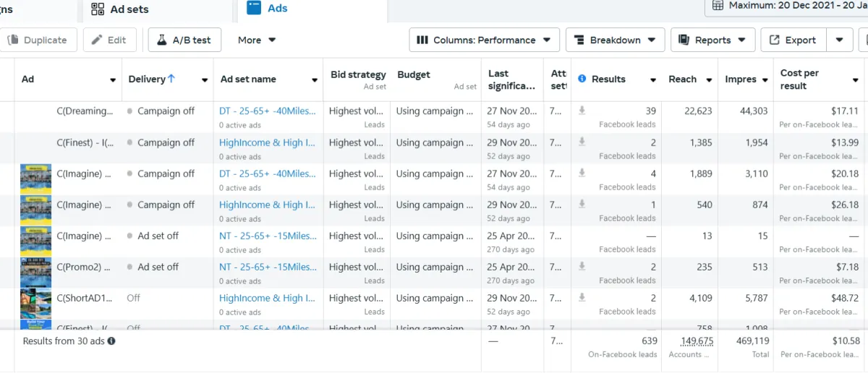This screenshot has height=373, width=868.
Task: Click the Results info icon
Action: [x=582, y=79]
